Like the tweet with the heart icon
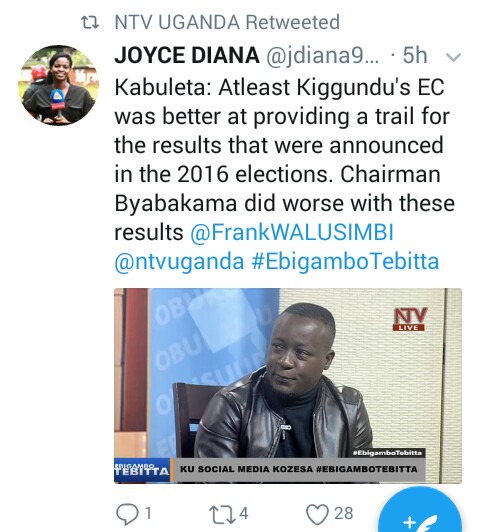This screenshot has width=480, height=532. point(317,514)
